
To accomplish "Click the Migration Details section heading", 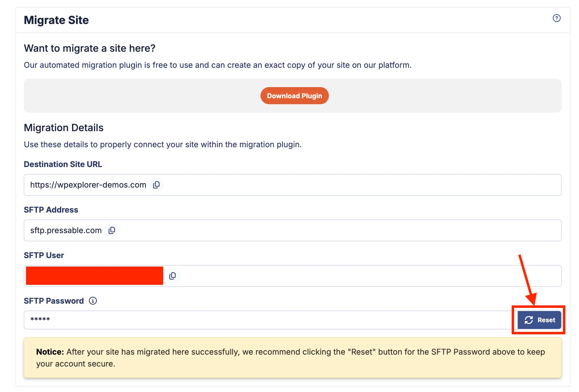I will point(63,128).
